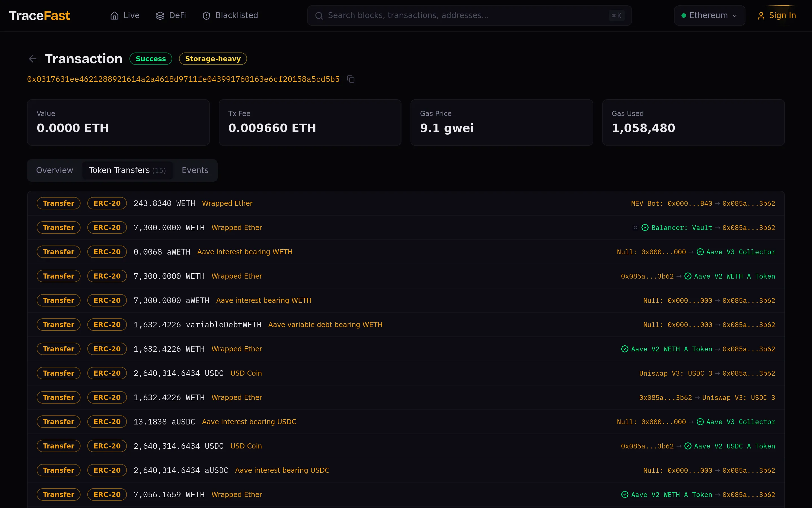Click the Storage-heavy badge
Screen dimensions: 812x508
point(213,59)
